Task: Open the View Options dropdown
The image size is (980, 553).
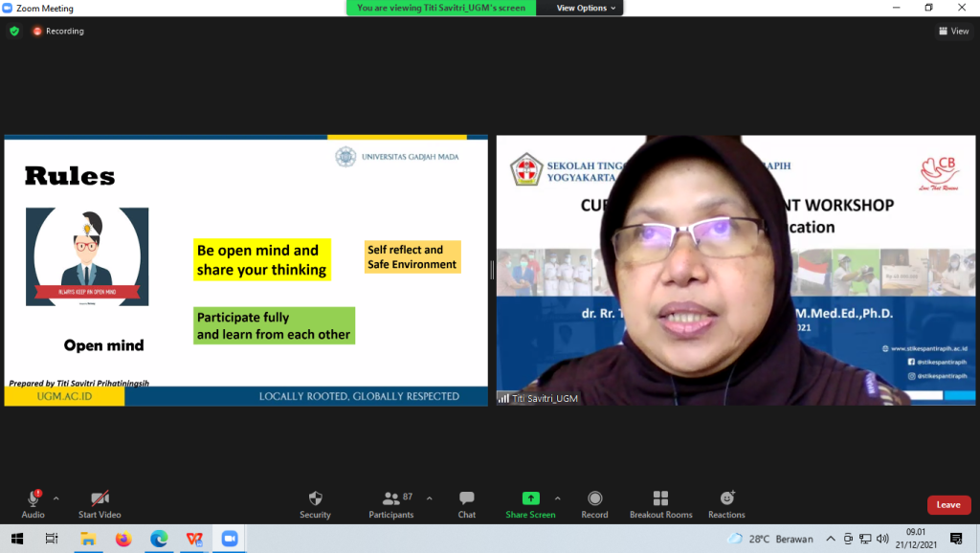Action: [586, 8]
